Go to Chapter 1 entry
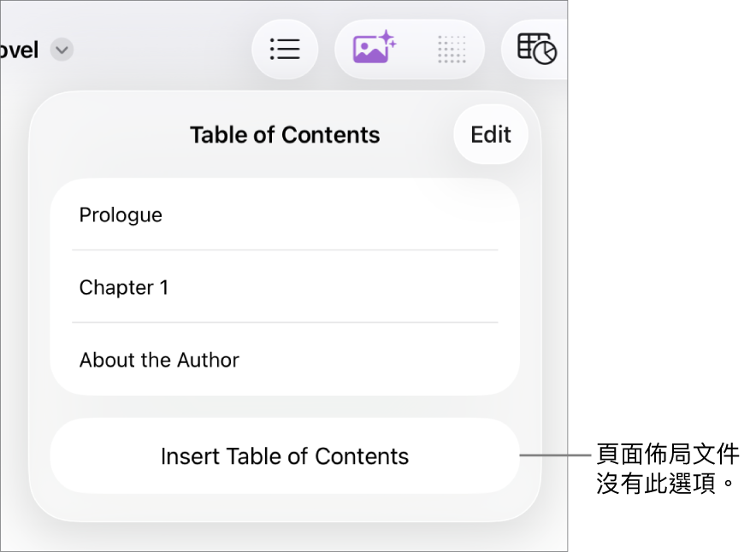The image size is (756, 552). tap(124, 288)
